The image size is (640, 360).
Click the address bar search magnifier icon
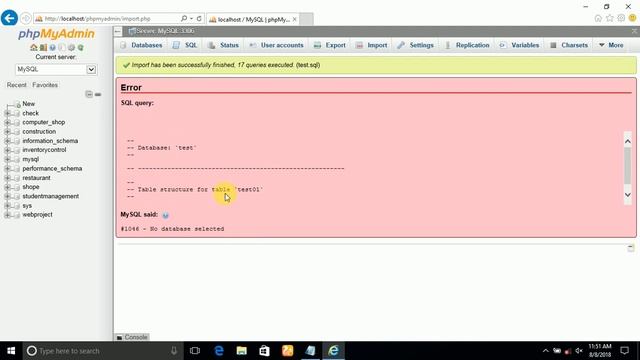tap(184, 18)
